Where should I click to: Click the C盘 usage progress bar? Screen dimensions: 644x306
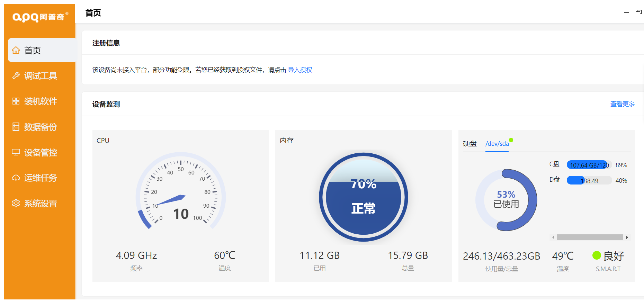[x=589, y=165]
